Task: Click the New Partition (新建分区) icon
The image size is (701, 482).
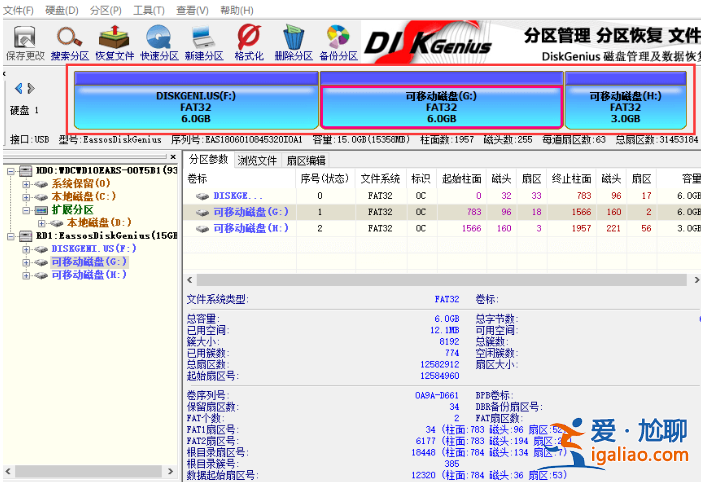Action: pyautogui.click(x=203, y=37)
